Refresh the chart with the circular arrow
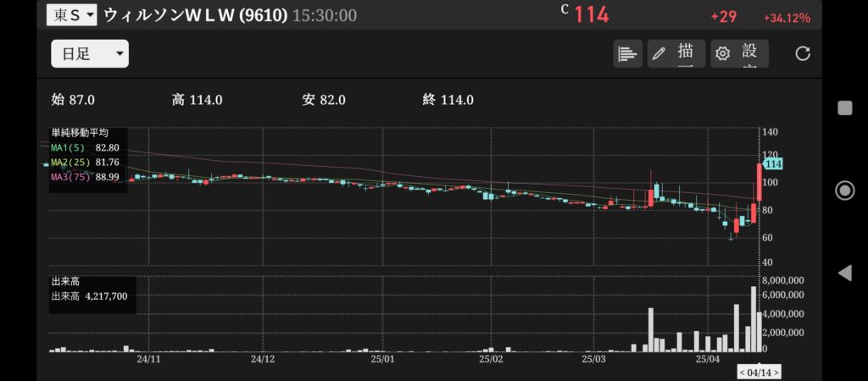868x381 pixels. coord(803,53)
